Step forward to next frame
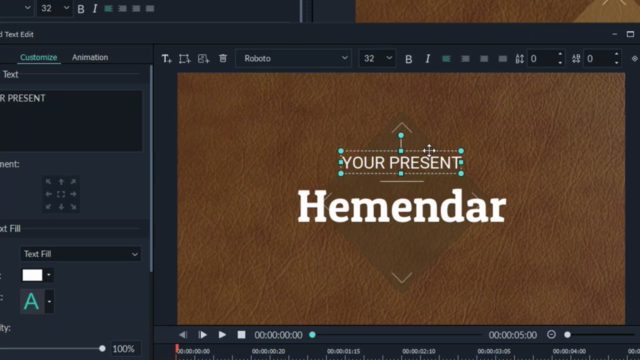 202,335
